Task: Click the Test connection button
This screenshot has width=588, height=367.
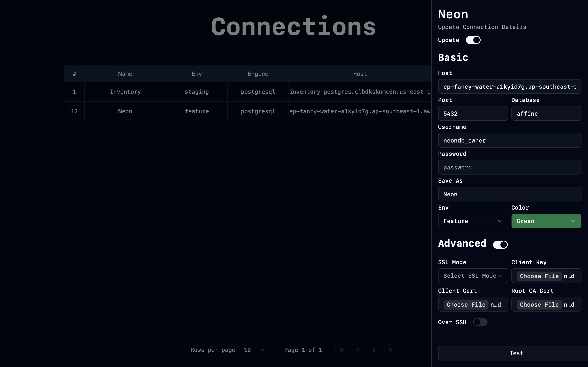Action: click(x=513, y=353)
